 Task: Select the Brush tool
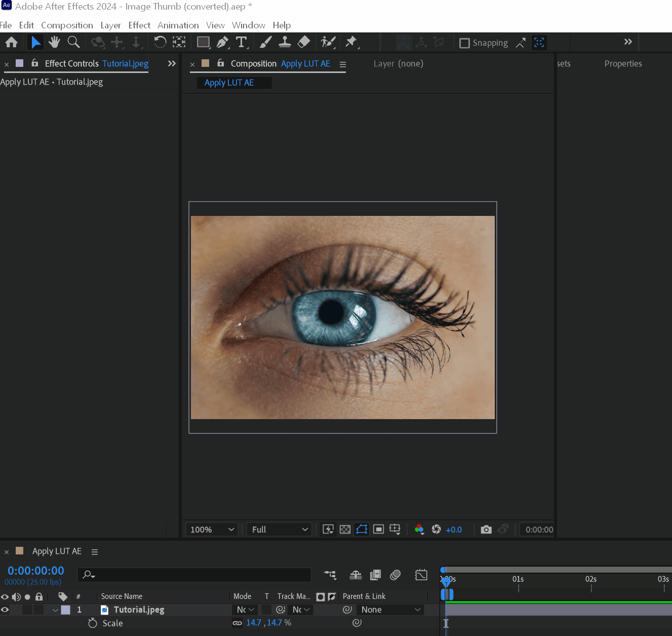tap(265, 43)
